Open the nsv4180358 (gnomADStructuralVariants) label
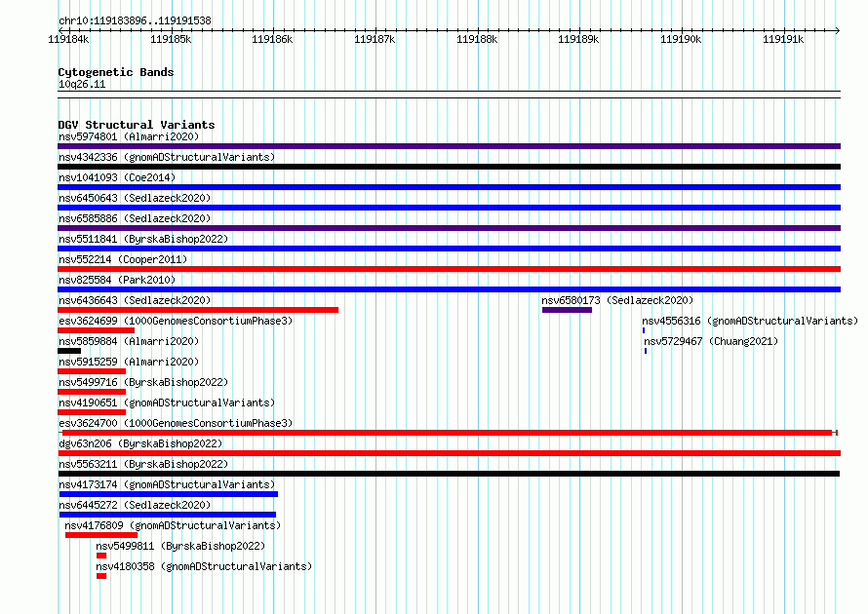Image resolution: width=868 pixels, height=614 pixels. tap(204, 566)
